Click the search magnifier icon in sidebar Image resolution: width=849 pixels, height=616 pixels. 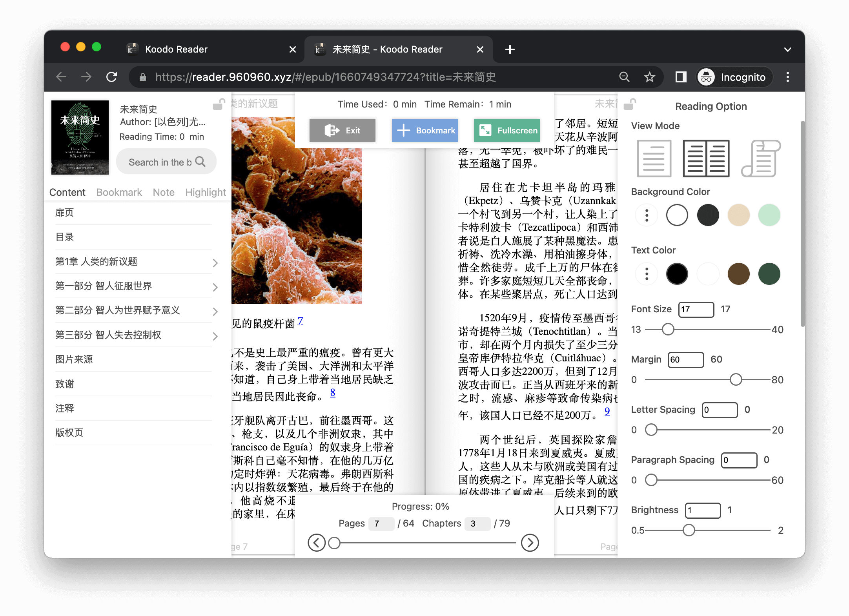[x=200, y=162]
